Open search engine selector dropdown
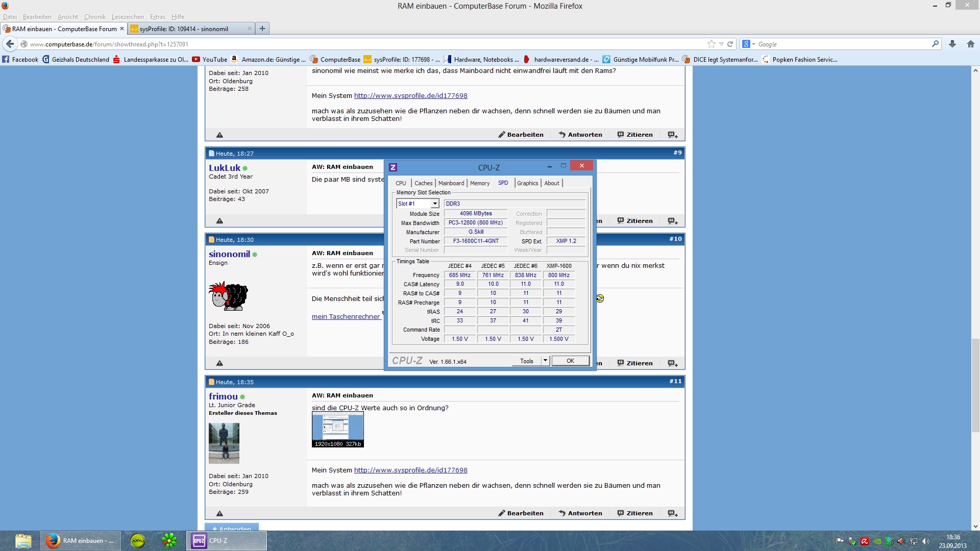The width and height of the screenshot is (980, 551). pos(748,44)
